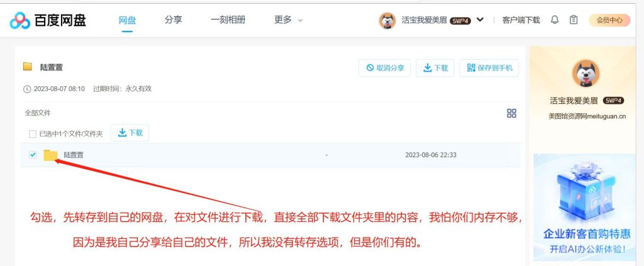Click the user avatar in header
Screen dimensions: 644x266
pos(387,20)
